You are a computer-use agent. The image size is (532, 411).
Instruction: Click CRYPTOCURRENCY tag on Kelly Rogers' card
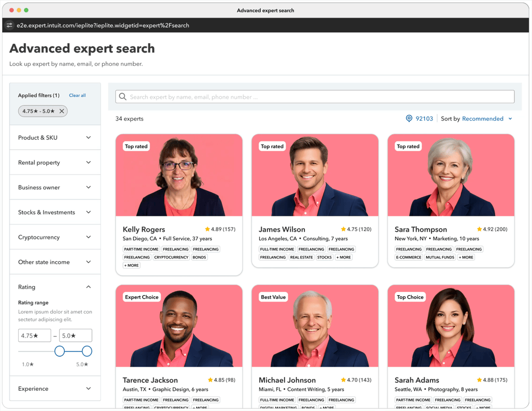(x=171, y=257)
